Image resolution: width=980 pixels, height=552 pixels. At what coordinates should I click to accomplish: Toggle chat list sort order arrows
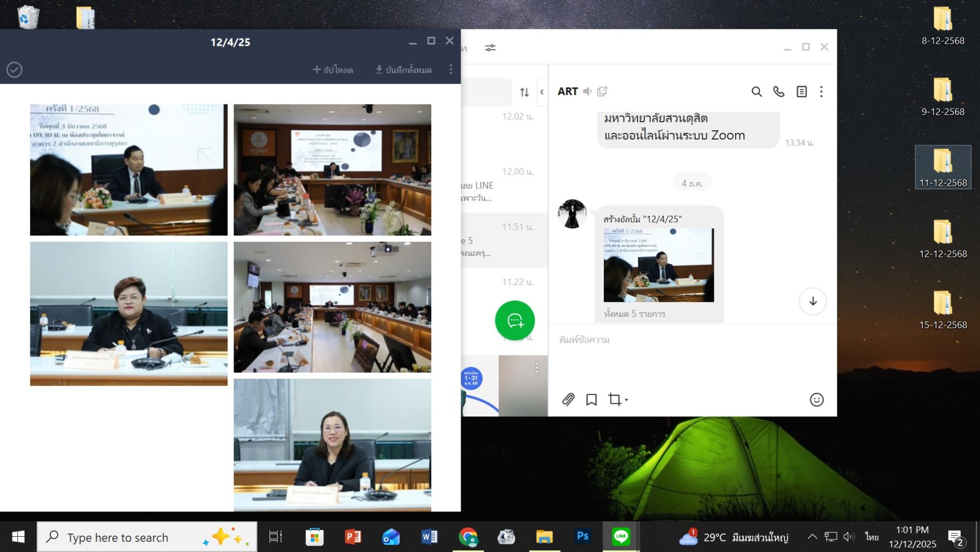524,92
